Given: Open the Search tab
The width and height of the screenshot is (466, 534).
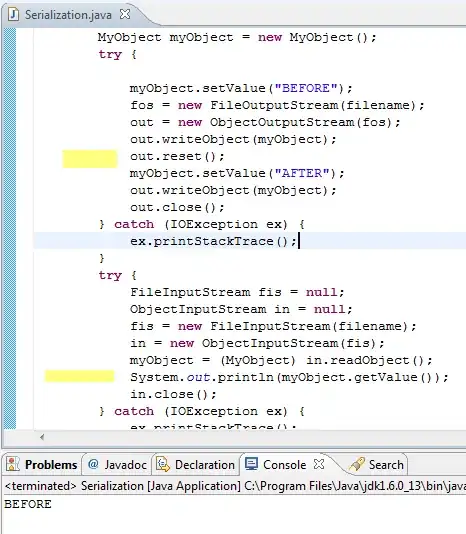Looking at the screenshot, I should [377, 465].
